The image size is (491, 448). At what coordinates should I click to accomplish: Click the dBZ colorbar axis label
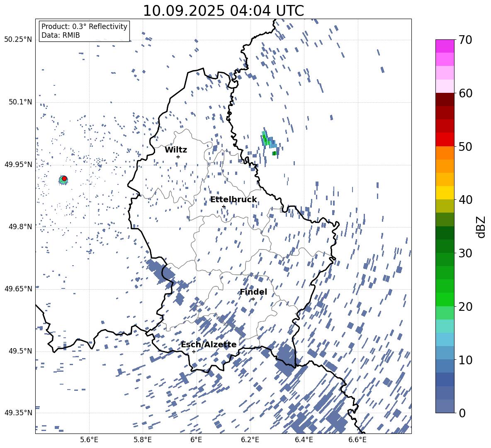point(481,227)
